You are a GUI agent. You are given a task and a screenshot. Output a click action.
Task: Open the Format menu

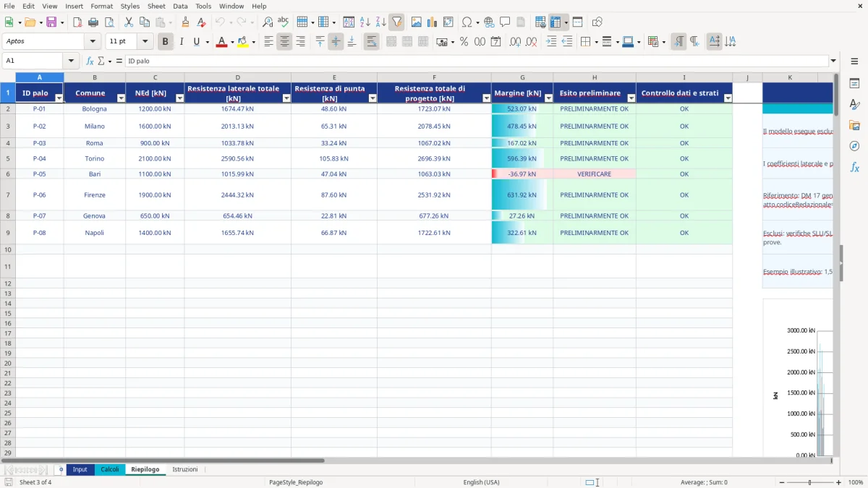(101, 6)
